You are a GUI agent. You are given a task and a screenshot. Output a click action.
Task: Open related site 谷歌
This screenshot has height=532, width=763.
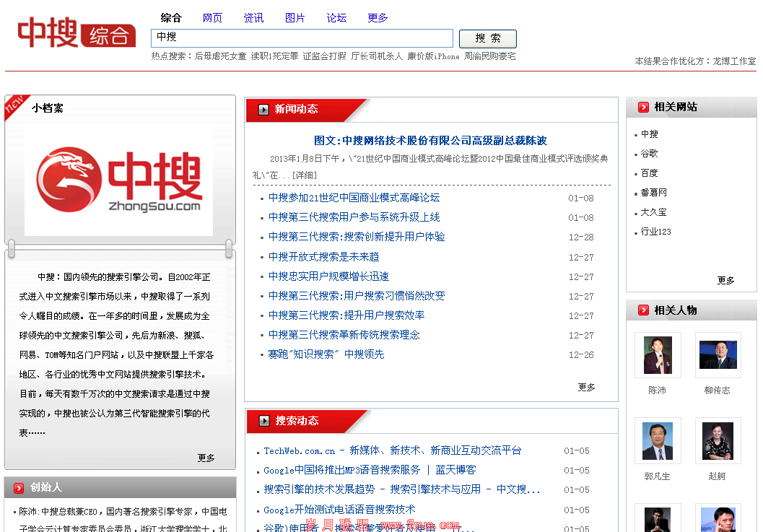tap(649, 154)
